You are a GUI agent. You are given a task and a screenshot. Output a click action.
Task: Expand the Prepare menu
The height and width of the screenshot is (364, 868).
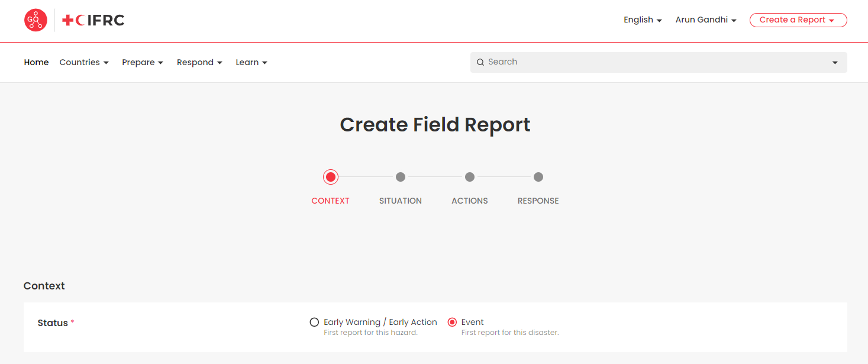click(143, 62)
